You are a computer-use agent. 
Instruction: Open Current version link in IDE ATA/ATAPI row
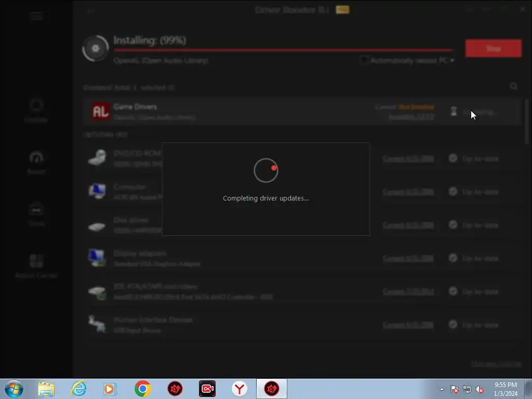coord(408,291)
